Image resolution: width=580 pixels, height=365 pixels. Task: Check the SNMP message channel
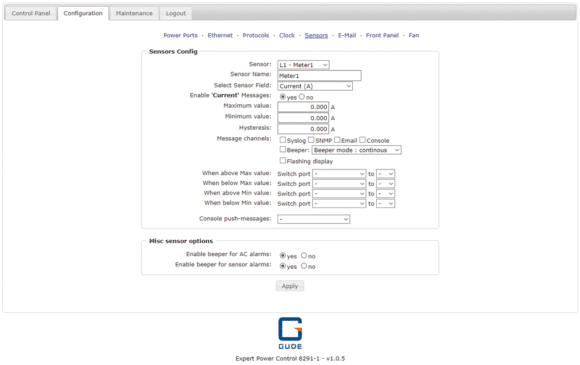tap(311, 140)
